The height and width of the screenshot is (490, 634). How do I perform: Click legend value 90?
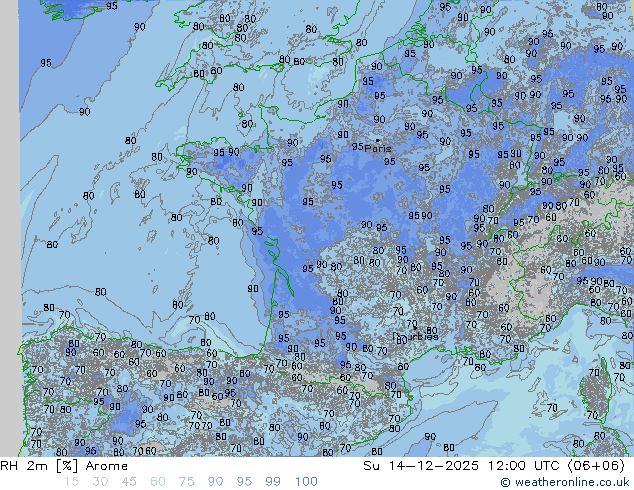215,482
